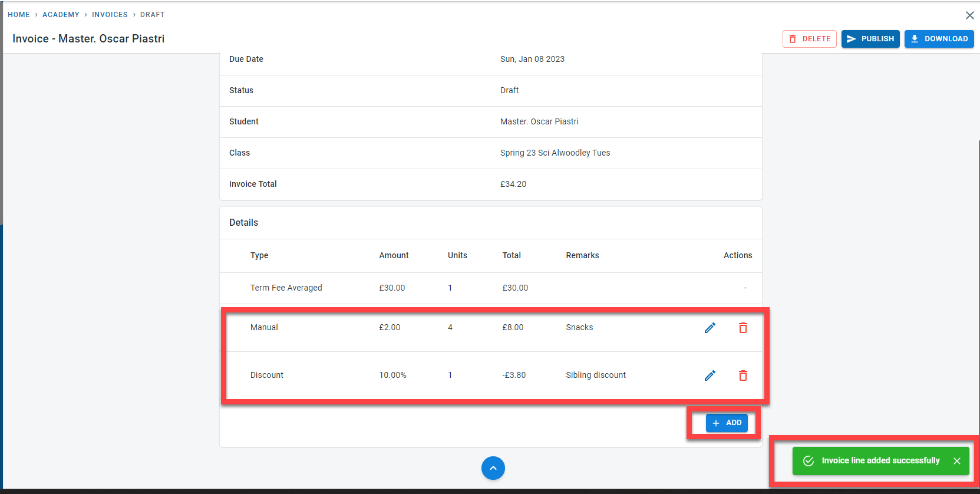This screenshot has width=980, height=494.
Task: Edit the Sibling discount line
Action: click(x=710, y=376)
